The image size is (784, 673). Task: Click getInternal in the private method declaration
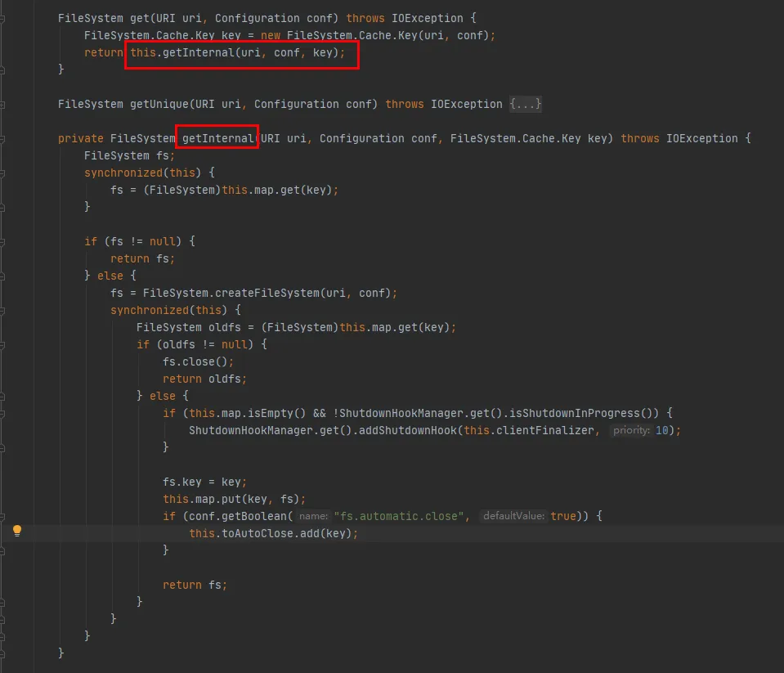(x=218, y=138)
